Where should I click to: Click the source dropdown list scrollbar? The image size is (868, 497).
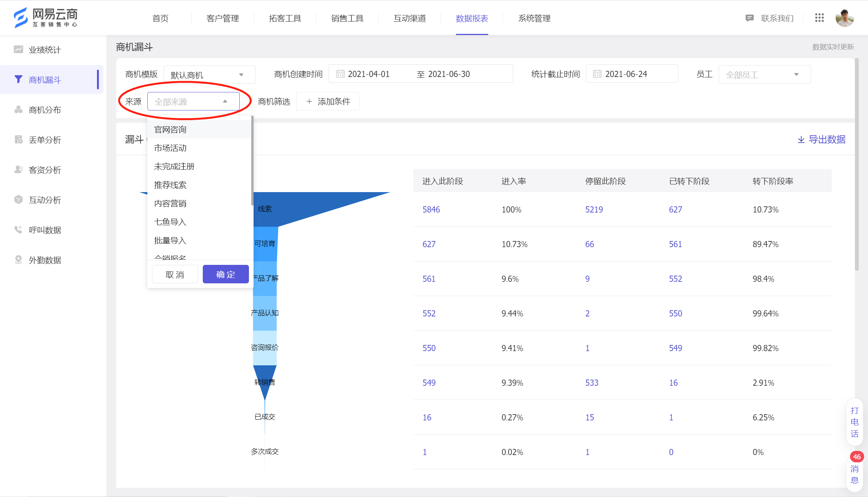pyautogui.click(x=252, y=161)
